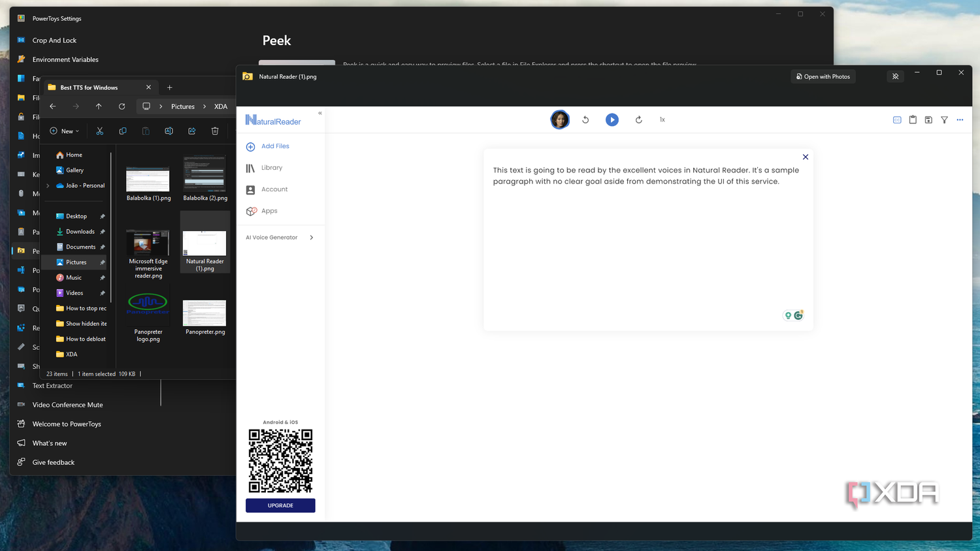980x551 pixels.
Task: Open the New dropdown in File Explorer
Action: click(x=65, y=131)
